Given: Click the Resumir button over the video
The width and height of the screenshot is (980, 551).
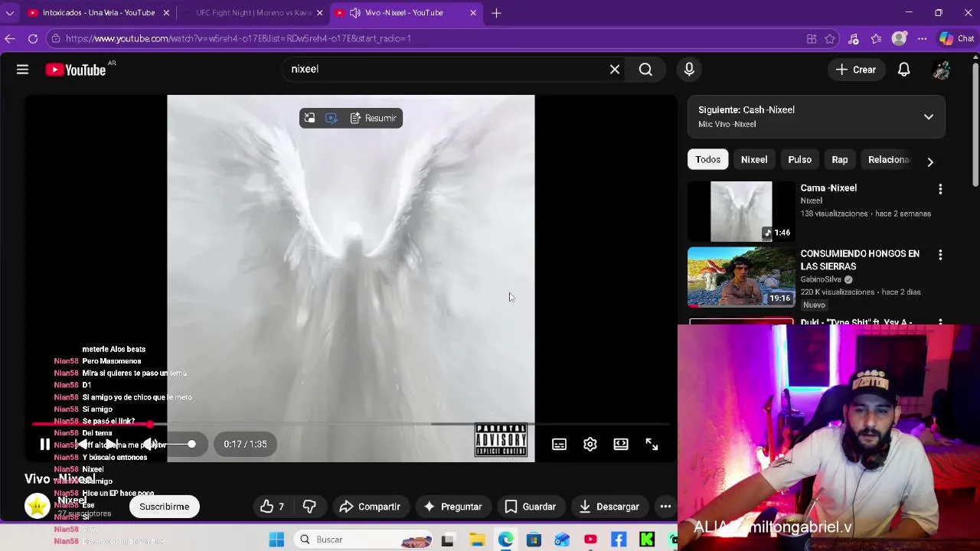Looking at the screenshot, I should coord(374,118).
